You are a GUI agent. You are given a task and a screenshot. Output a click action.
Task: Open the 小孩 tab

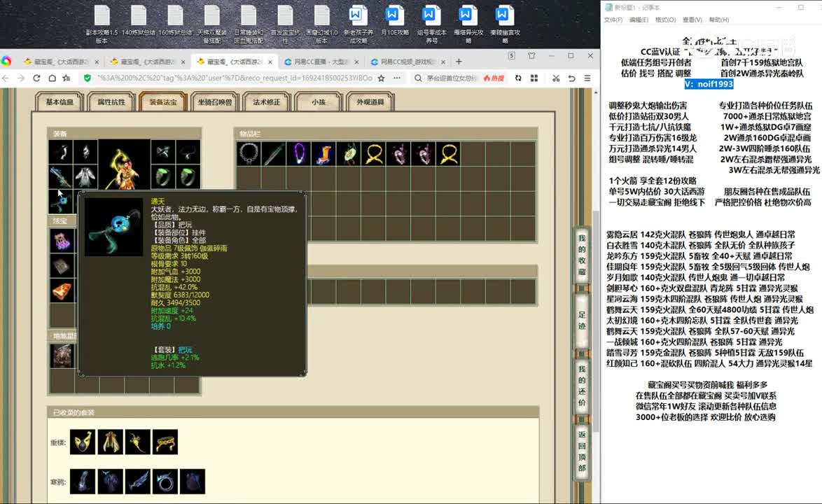[x=319, y=102]
